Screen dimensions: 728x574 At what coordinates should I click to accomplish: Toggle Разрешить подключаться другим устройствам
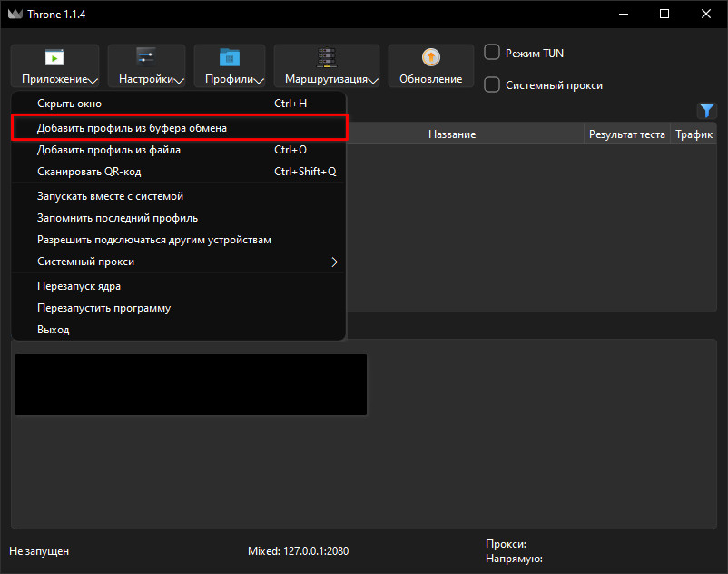pos(178,240)
